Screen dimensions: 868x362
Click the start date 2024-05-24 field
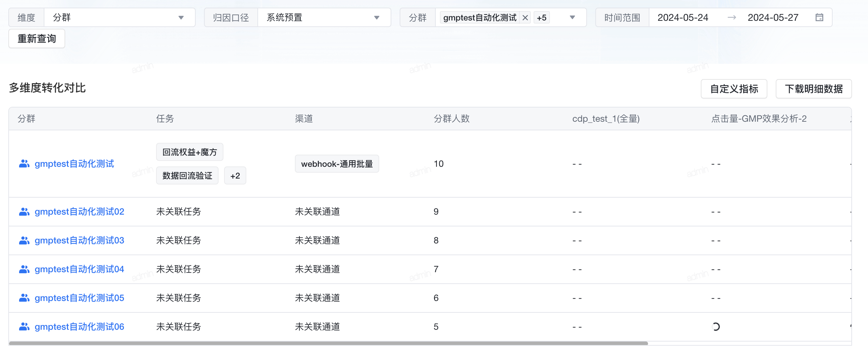(x=683, y=17)
